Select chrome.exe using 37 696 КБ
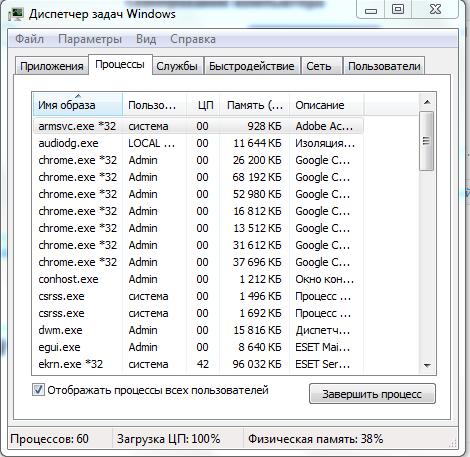Image resolution: width=470 pixels, height=457 pixels. [x=198, y=262]
